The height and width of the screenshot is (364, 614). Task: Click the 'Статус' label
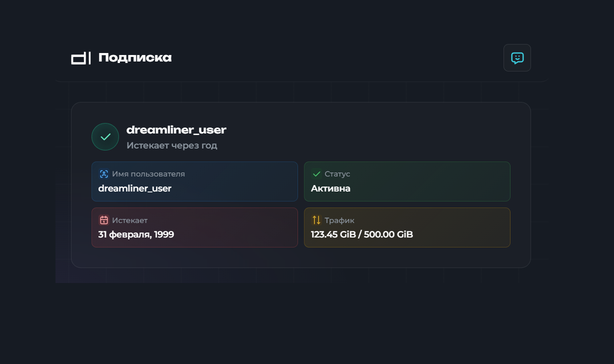click(337, 174)
